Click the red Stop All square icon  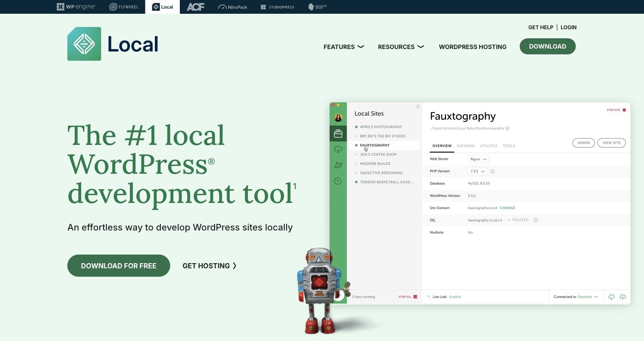click(x=415, y=297)
